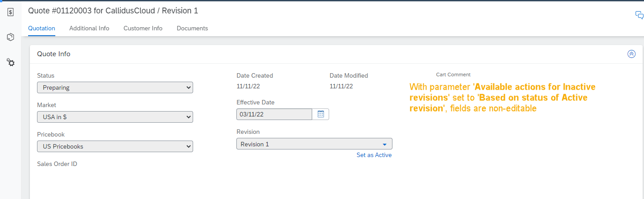Expand the Market dropdown showing USA in $

(115, 117)
